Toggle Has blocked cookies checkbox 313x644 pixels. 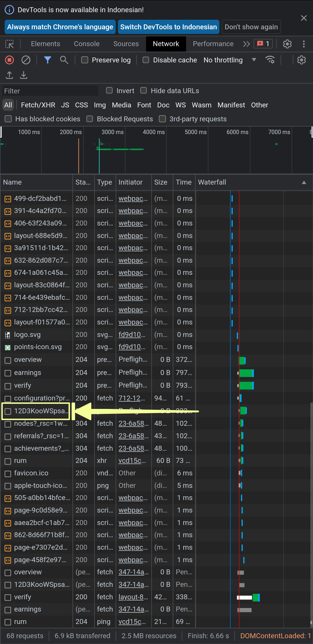point(8,119)
